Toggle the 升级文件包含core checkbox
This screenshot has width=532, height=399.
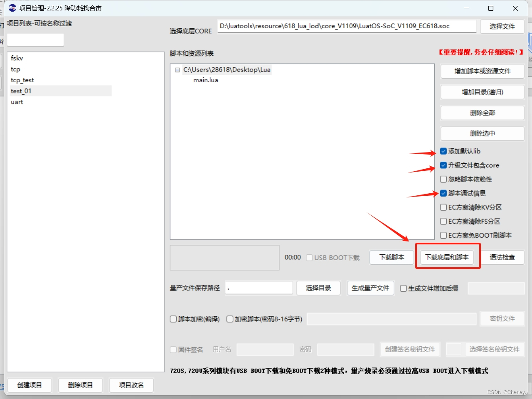[x=443, y=165]
